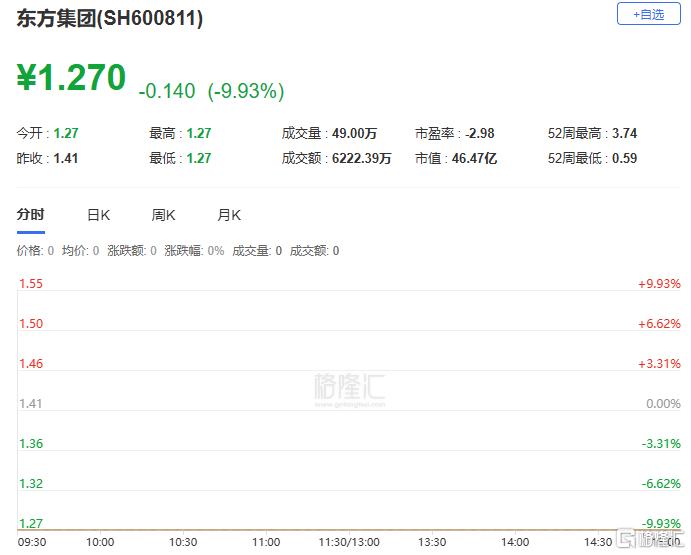This screenshot has width=691, height=555.
Task: Click the 今开 opening price value
Action: (x=66, y=133)
